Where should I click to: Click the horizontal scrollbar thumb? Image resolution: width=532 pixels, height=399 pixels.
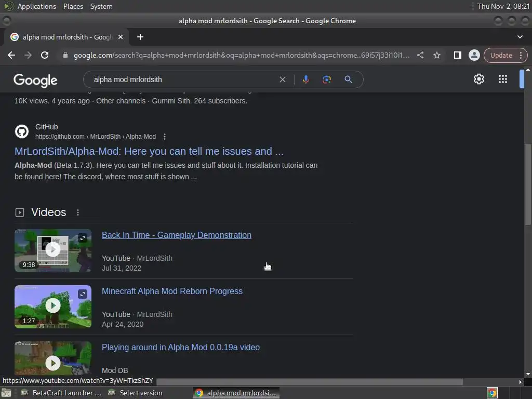pyautogui.click(x=310, y=382)
